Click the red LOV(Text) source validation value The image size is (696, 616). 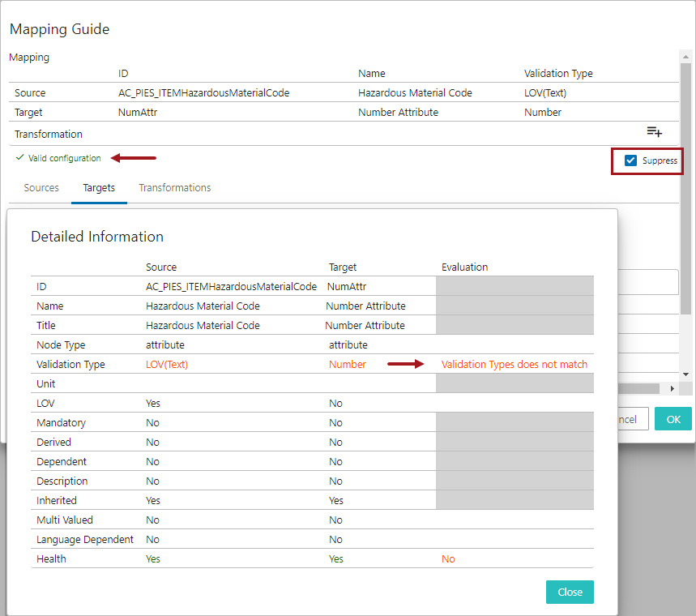coord(167,365)
